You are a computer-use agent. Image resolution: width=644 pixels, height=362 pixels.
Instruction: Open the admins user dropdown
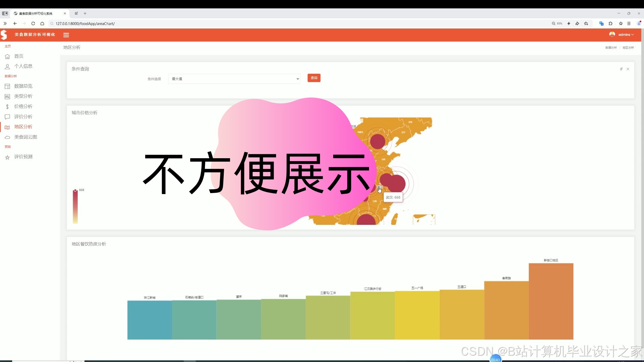(626, 35)
